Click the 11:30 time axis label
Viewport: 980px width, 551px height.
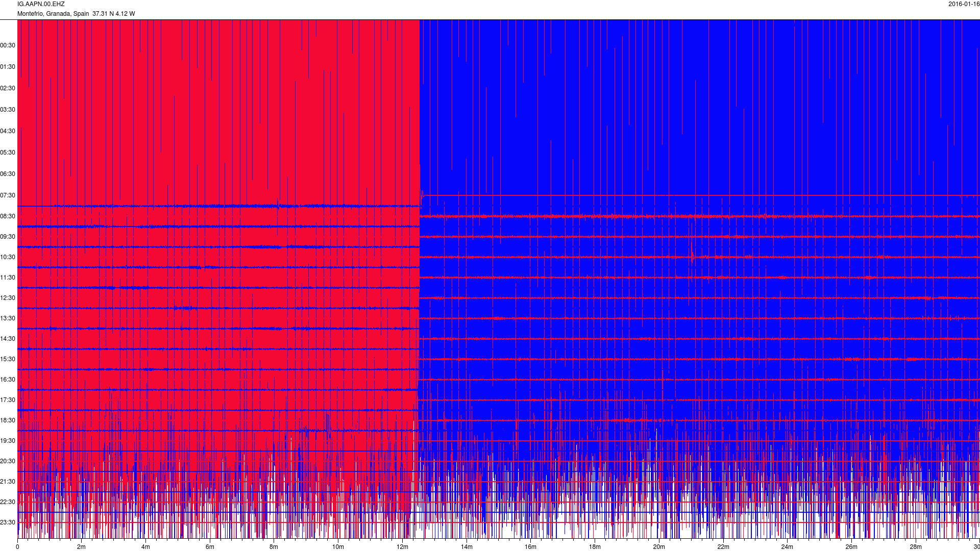coord(8,278)
